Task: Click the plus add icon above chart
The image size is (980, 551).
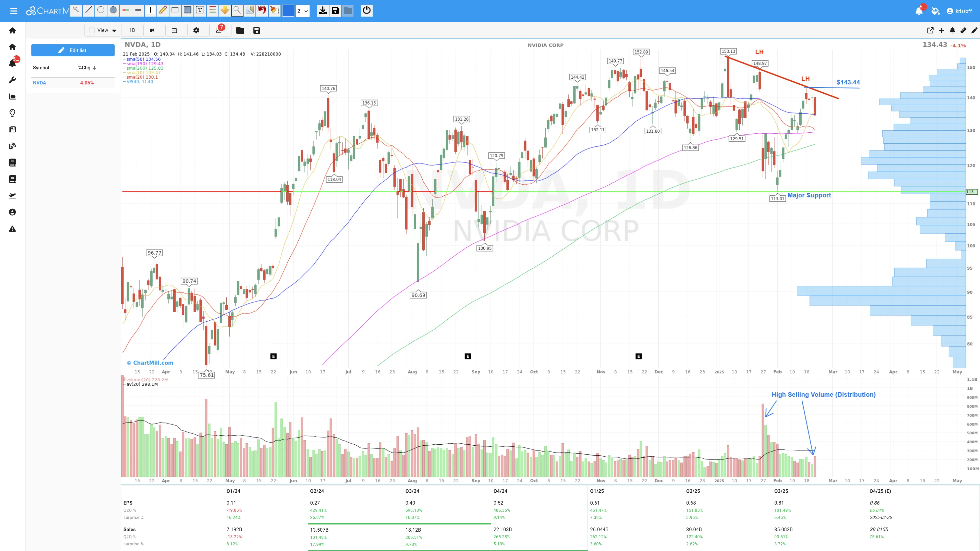Action: pyautogui.click(x=941, y=30)
